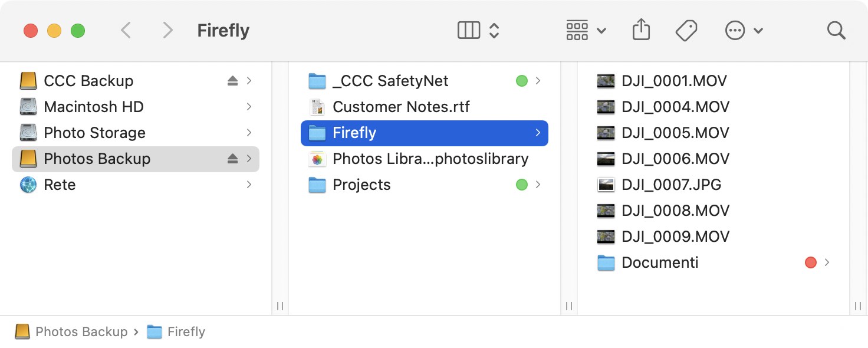The height and width of the screenshot is (348, 868).
Task: Select the DJI_0007.JPG thumbnail
Action: click(606, 185)
